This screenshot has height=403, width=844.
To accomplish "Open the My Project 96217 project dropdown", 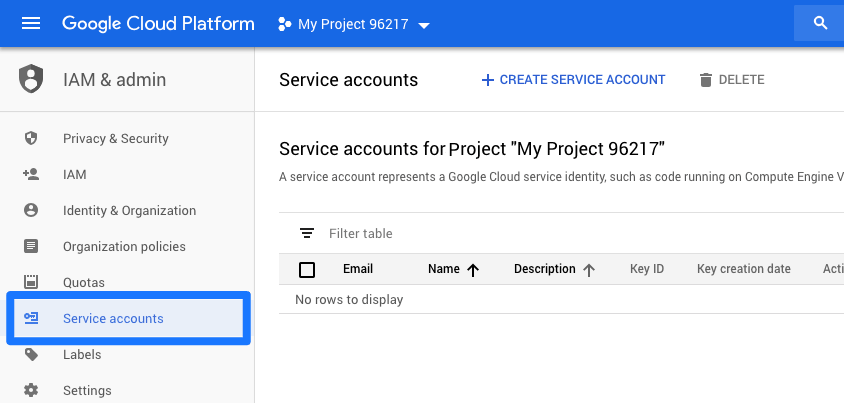I will coord(353,24).
